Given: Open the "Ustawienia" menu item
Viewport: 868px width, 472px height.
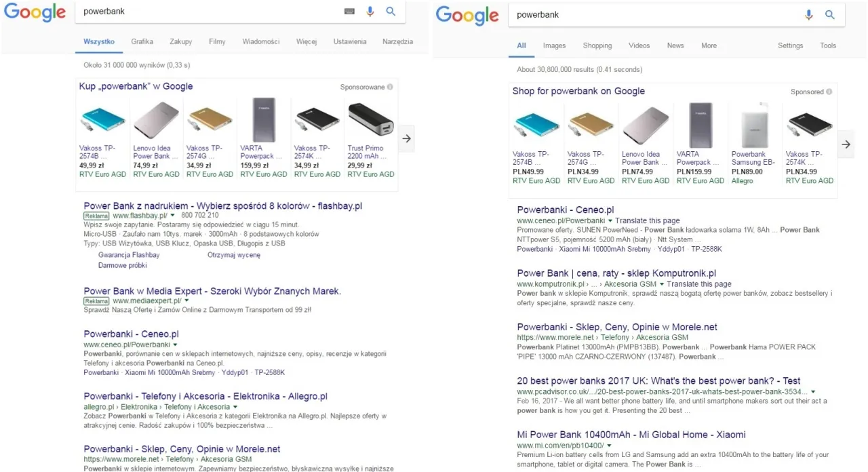Looking at the screenshot, I should click(x=349, y=41).
